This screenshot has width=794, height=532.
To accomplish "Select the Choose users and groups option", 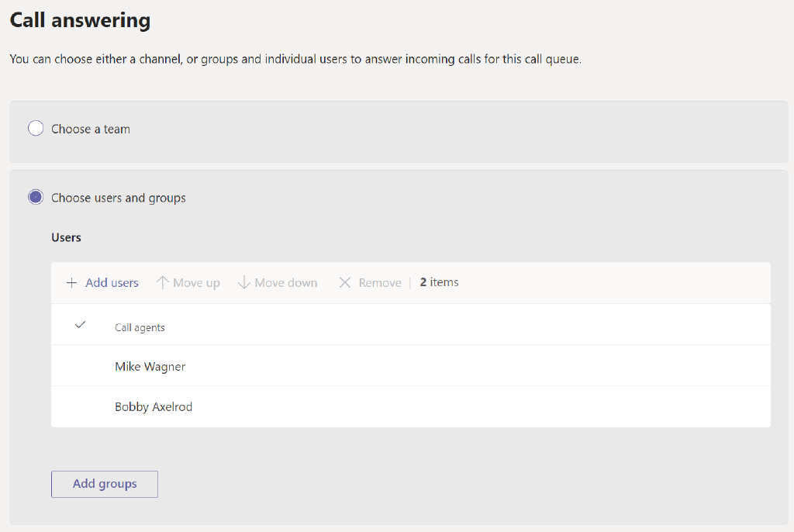I will tap(35, 197).
